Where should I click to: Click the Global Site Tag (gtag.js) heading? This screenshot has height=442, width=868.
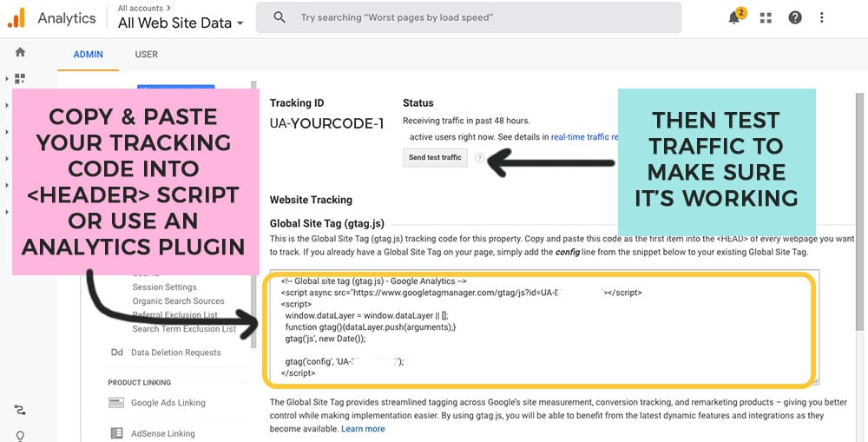pos(326,224)
